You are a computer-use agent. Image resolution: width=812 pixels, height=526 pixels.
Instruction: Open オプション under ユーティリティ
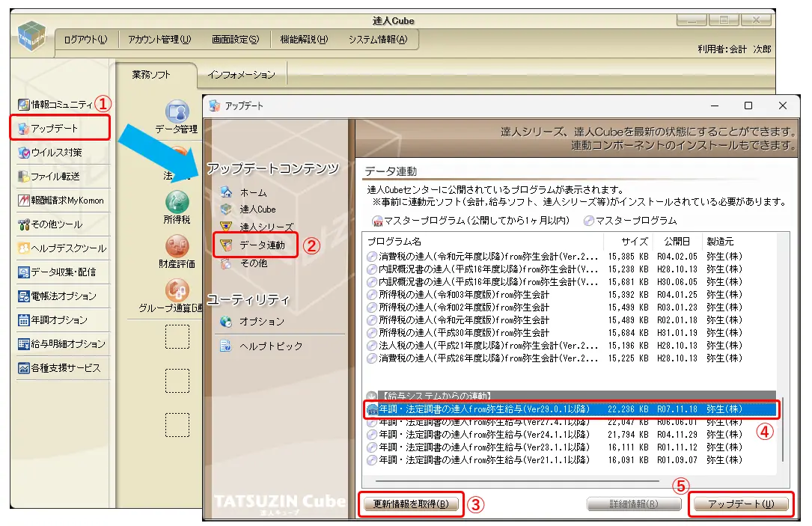(x=261, y=322)
